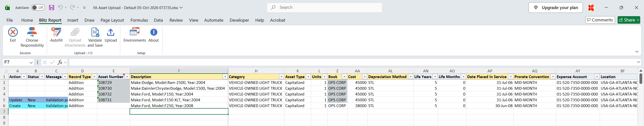644x126 pixels.
Task: Cancel formula bar entry icon
Action: tap(45, 62)
